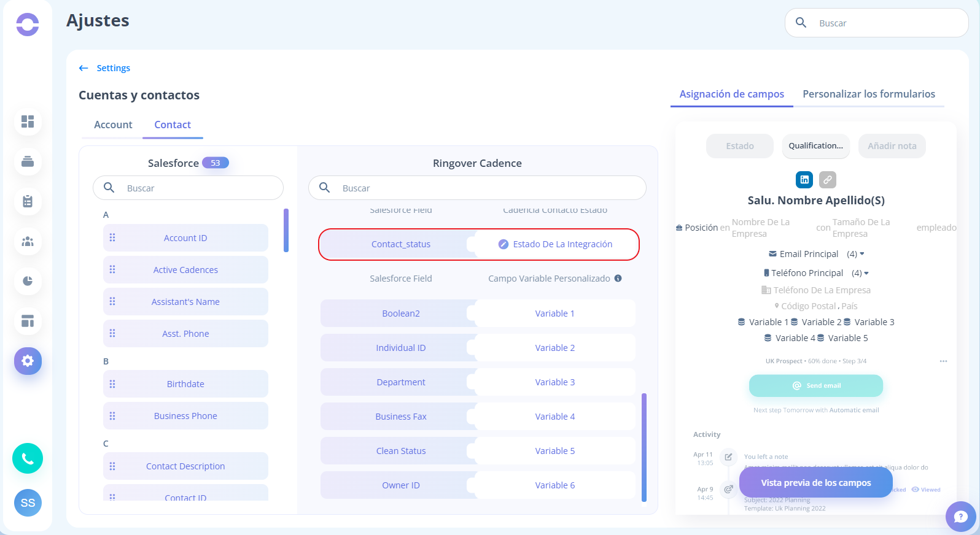Screen dimensions: 980x535
Task: Click the link chain icon in preview
Action: [828, 180]
